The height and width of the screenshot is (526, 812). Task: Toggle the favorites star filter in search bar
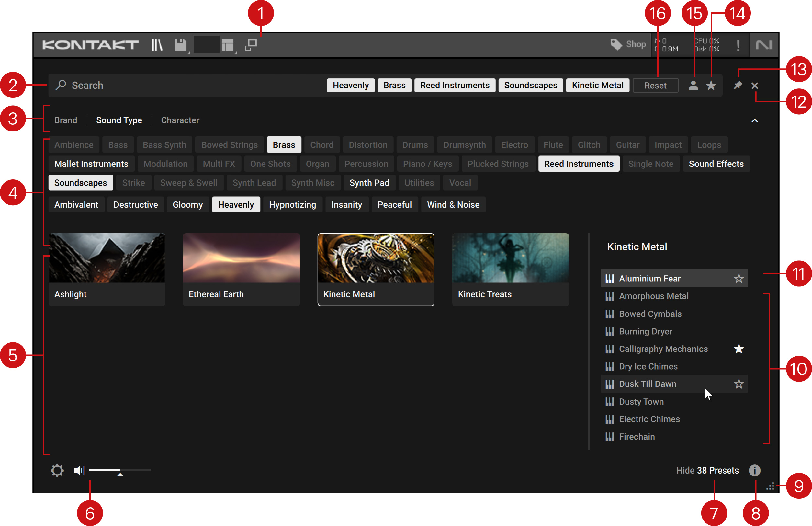click(x=711, y=85)
